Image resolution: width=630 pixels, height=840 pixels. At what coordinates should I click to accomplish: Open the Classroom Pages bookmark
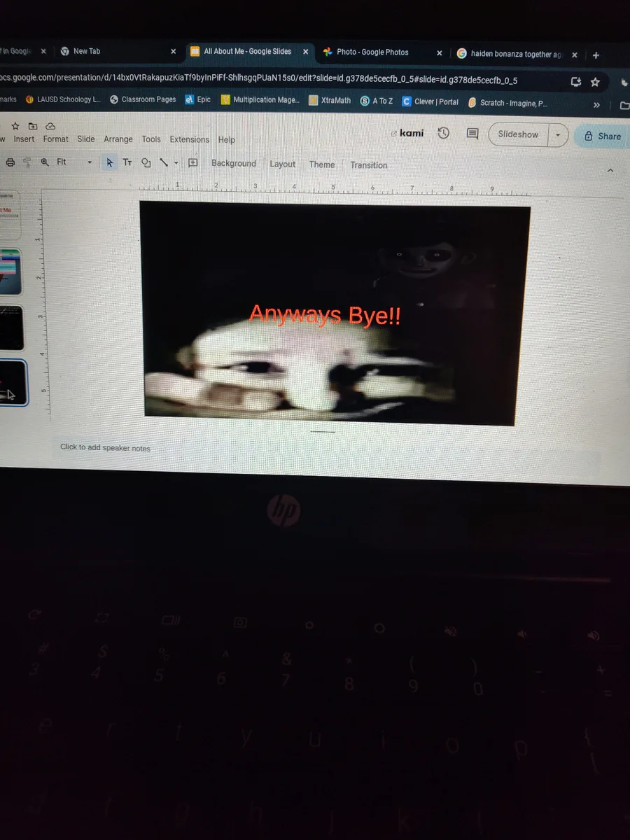143,99
